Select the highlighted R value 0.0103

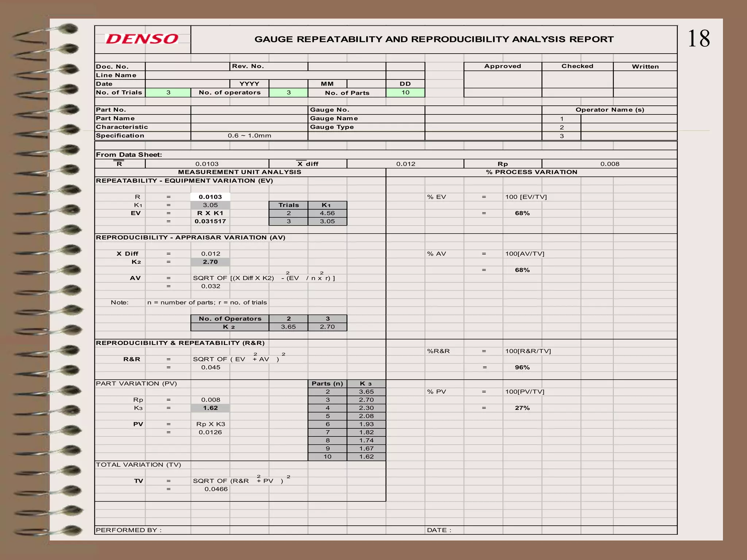[210, 197]
